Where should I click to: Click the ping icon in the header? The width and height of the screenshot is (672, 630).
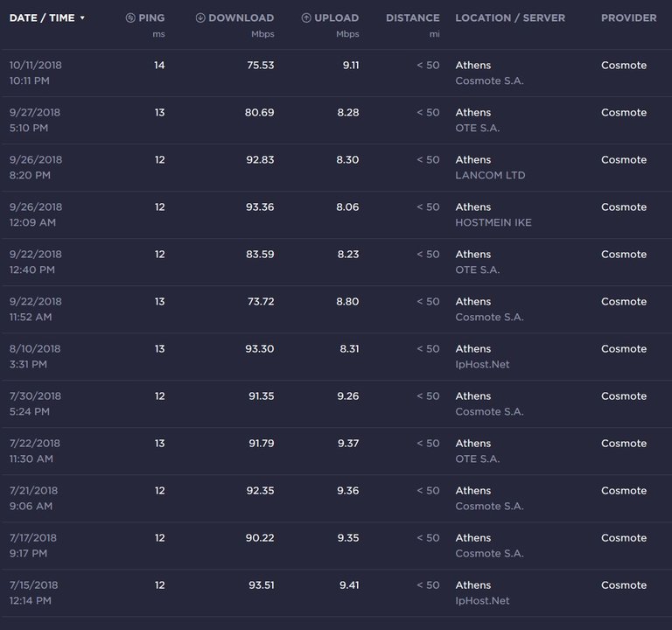(x=130, y=17)
